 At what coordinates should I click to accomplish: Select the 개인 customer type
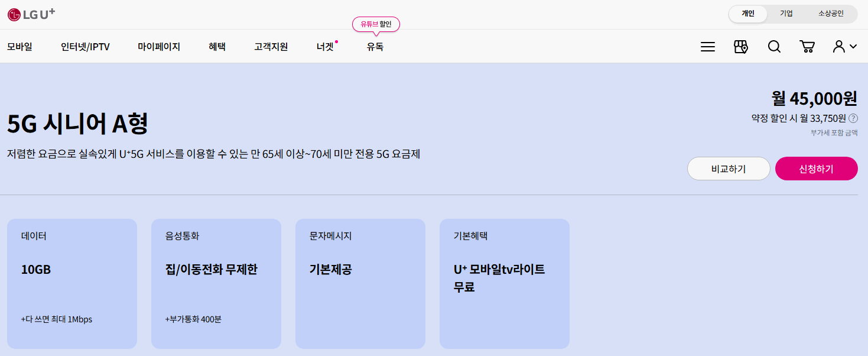(x=747, y=14)
